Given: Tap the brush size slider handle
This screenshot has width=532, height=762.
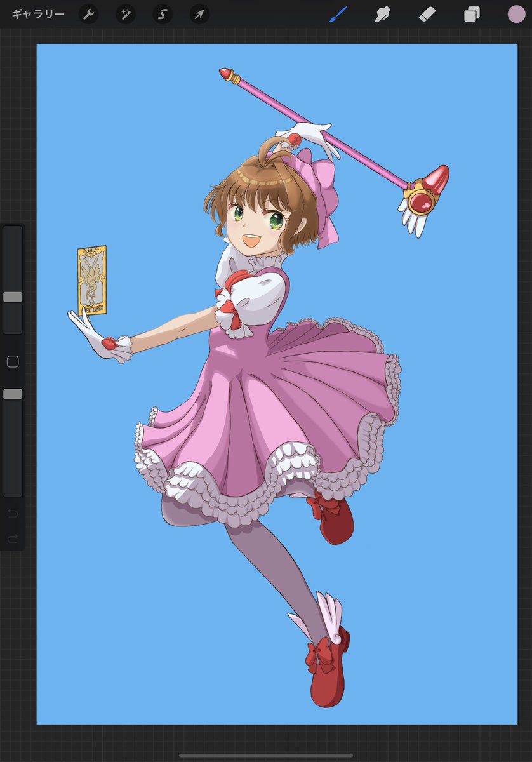Looking at the screenshot, I should tap(13, 297).
